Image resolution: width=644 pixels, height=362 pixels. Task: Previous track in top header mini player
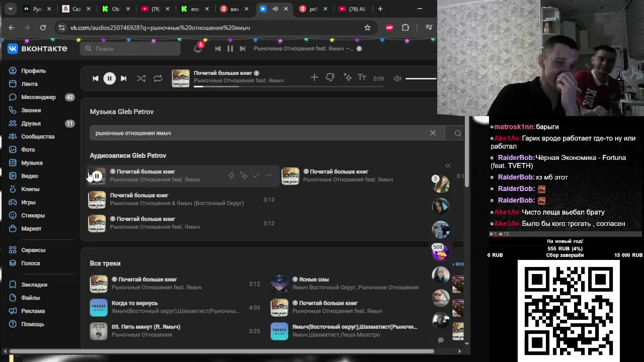[218, 49]
